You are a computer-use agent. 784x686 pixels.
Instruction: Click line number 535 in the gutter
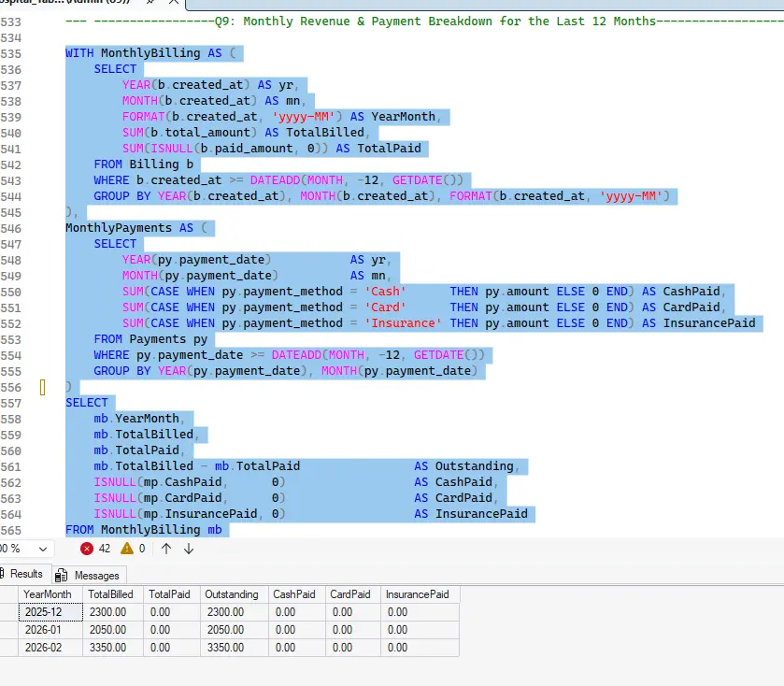[11, 53]
